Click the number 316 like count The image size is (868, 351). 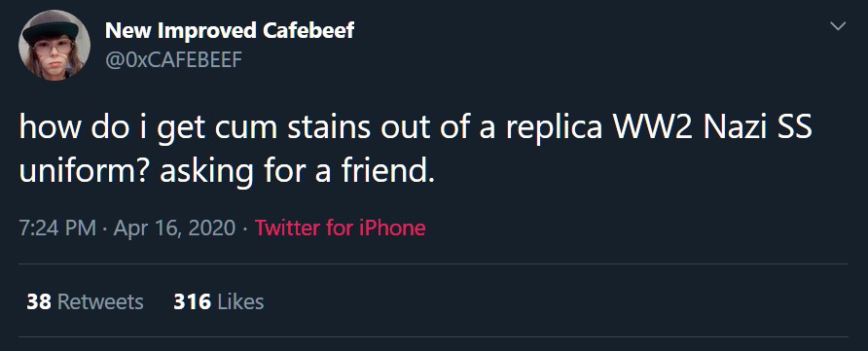click(x=192, y=301)
